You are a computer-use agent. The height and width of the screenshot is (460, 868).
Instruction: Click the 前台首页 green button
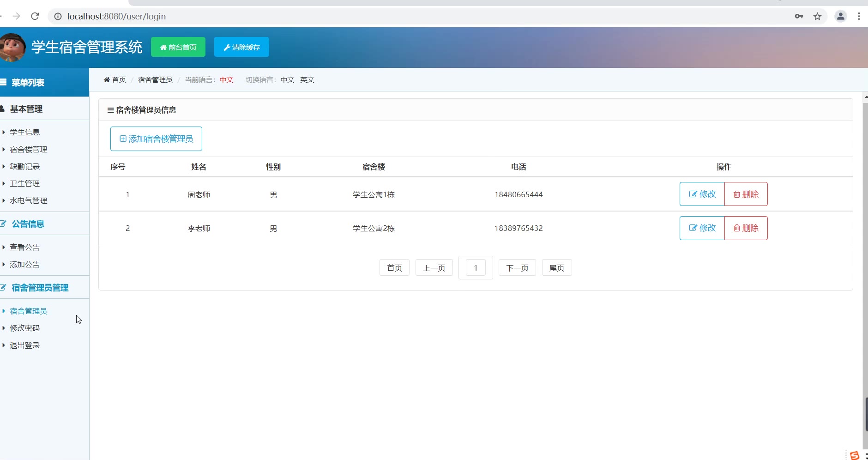pyautogui.click(x=178, y=47)
